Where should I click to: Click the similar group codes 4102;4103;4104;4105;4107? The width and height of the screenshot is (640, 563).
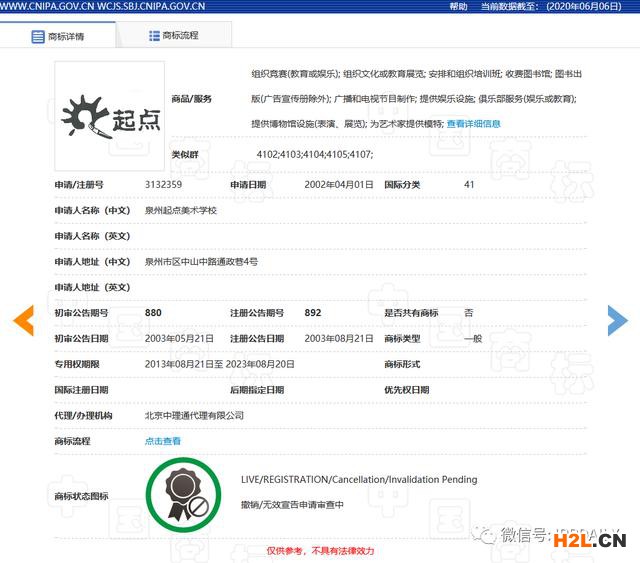point(314,154)
